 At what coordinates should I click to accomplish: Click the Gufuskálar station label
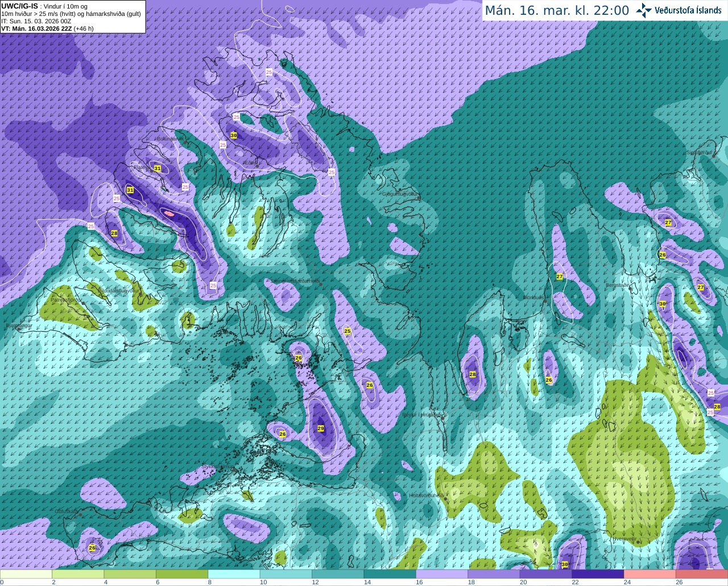[x=67, y=511]
